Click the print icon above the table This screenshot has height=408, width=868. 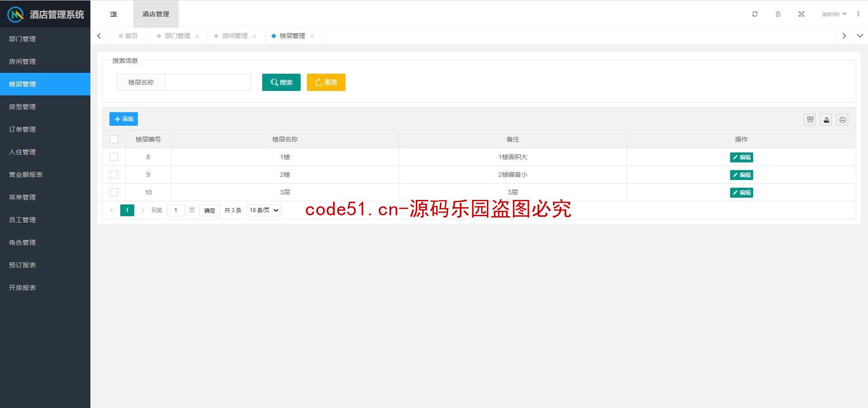842,119
